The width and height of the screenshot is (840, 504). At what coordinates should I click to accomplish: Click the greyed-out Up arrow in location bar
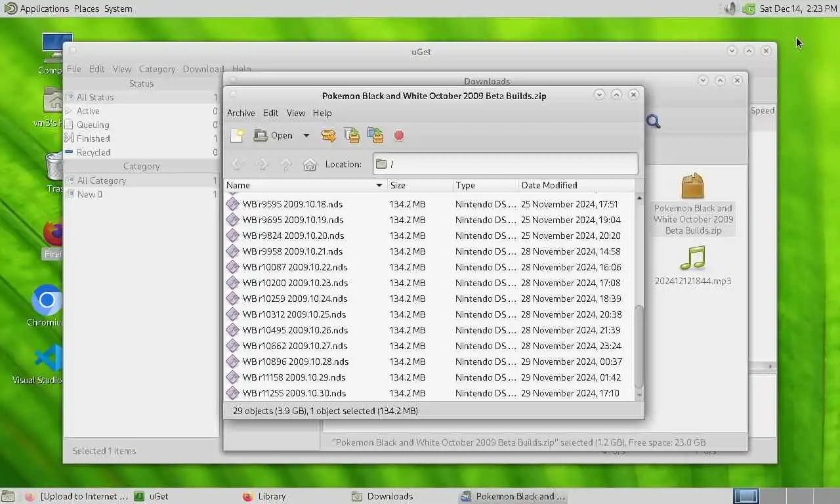286,164
